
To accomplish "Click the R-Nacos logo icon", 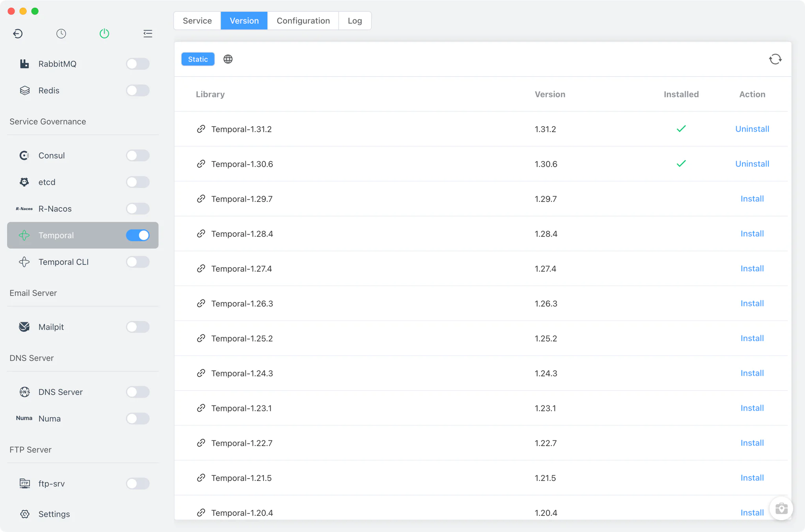I will coord(24,209).
